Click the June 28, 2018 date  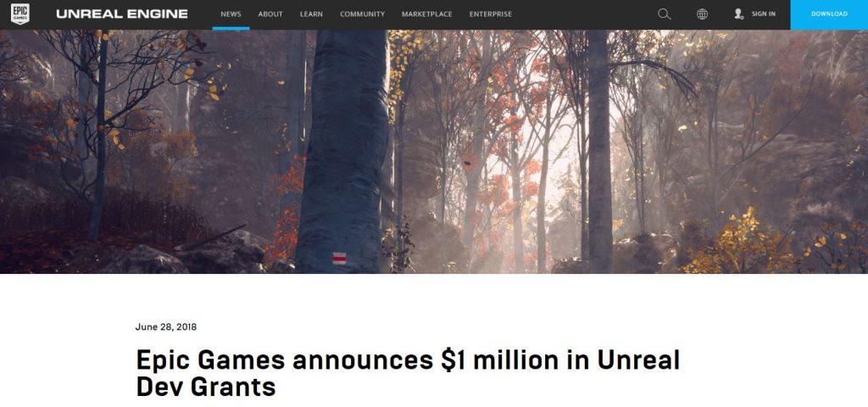tap(166, 326)
